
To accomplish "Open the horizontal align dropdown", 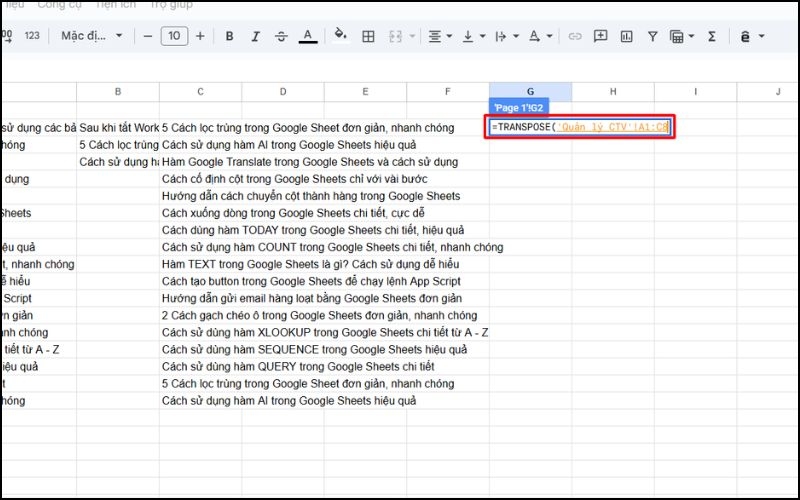I will pos(440,36).
